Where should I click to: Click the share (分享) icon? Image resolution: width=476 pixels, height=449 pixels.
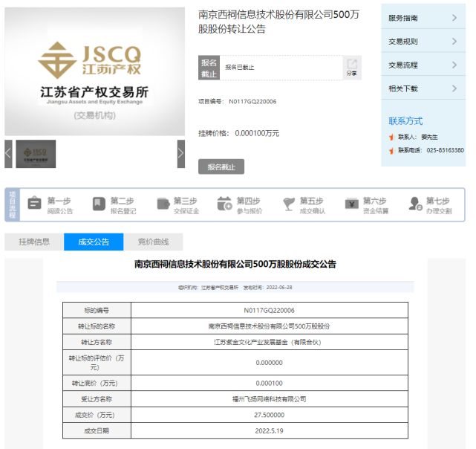click(352, 68)
